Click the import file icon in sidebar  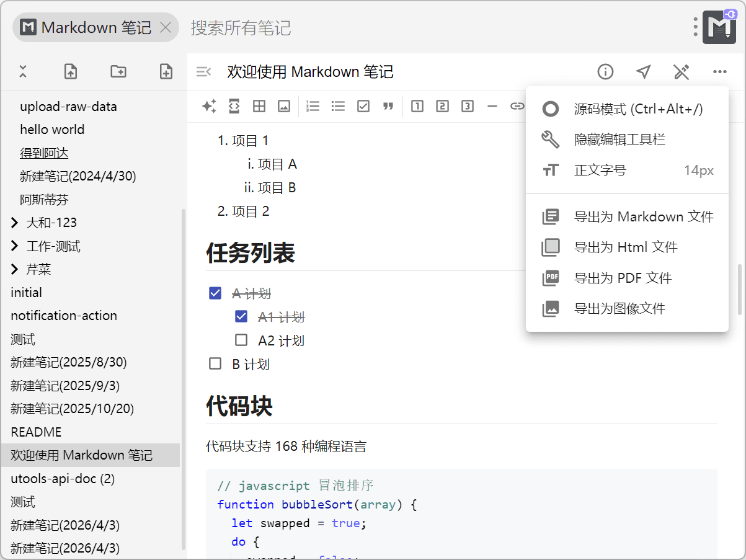pos(71,71)
